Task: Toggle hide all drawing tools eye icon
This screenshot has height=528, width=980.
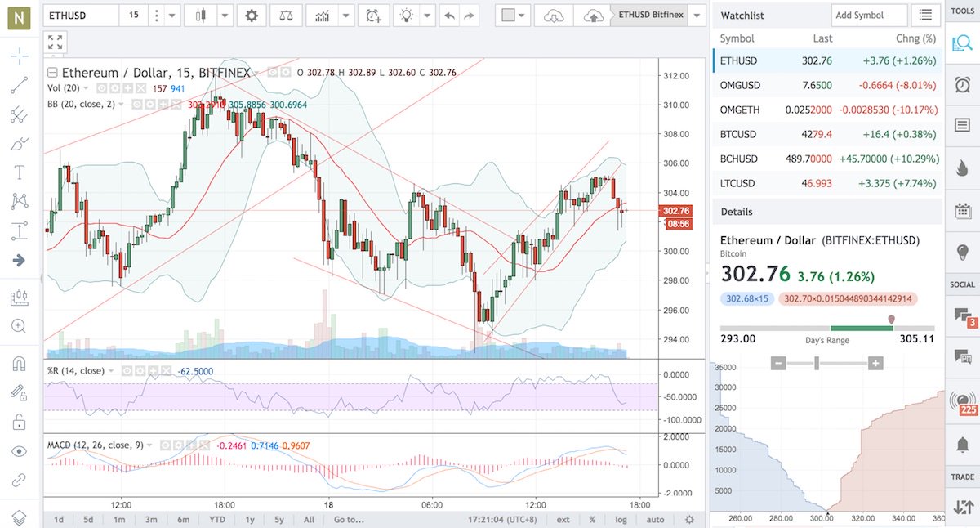Action: [20, 451]
